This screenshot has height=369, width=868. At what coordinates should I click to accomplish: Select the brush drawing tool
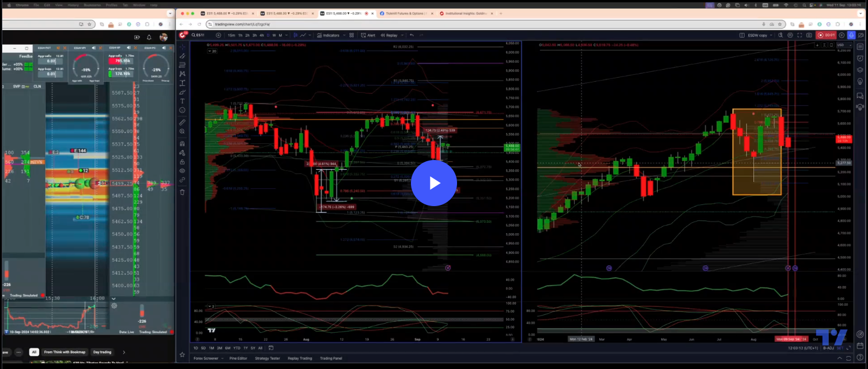pyautogui.click(x=182, y=92)
